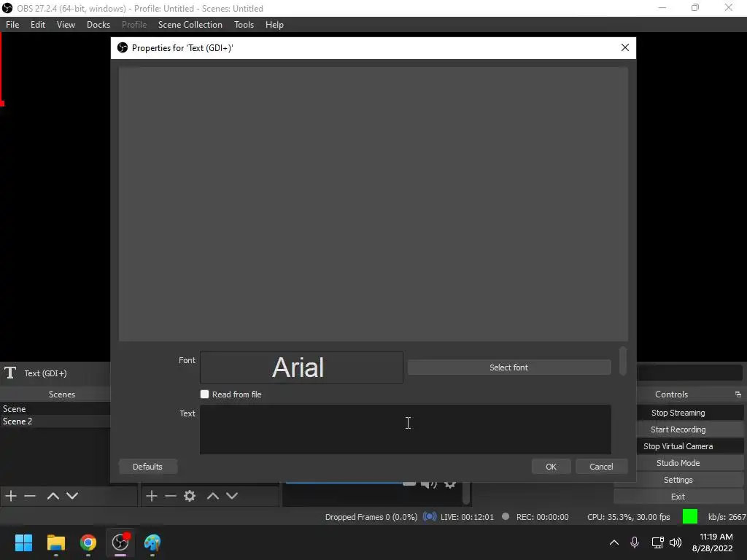Click the Exit button in Controls
This screenshot has width=747, height=560.
[x=678, y=497]
